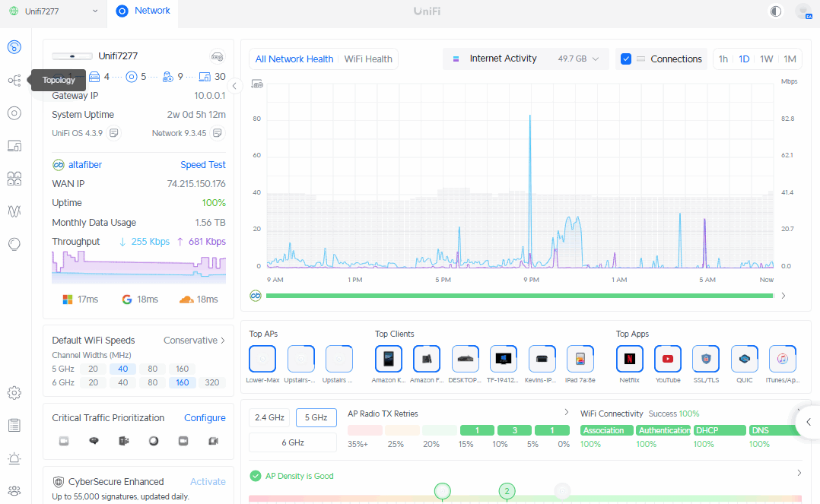Toggle the dark/light theme icon
The width and height of the screenshot is (820, 504).
tap(776, 11)
